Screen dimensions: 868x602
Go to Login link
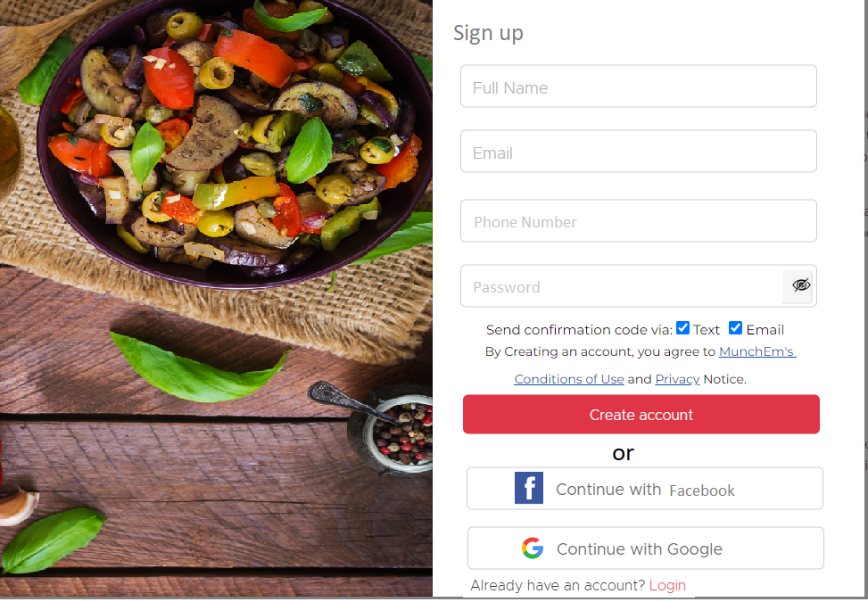tap(667, 585)
